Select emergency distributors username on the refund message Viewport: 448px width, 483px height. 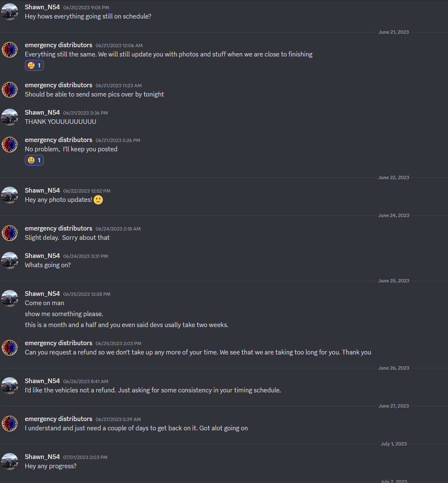point(58,343)
